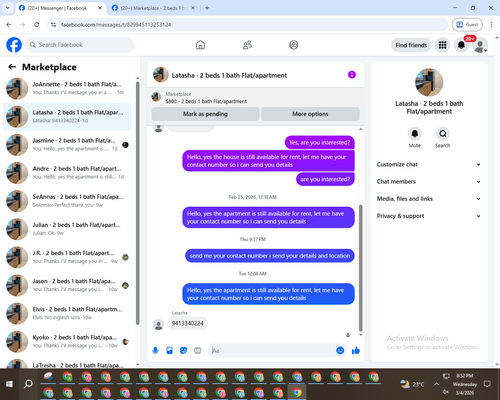Switch to the Marketplace - 2 beds tab

(153, 8)
